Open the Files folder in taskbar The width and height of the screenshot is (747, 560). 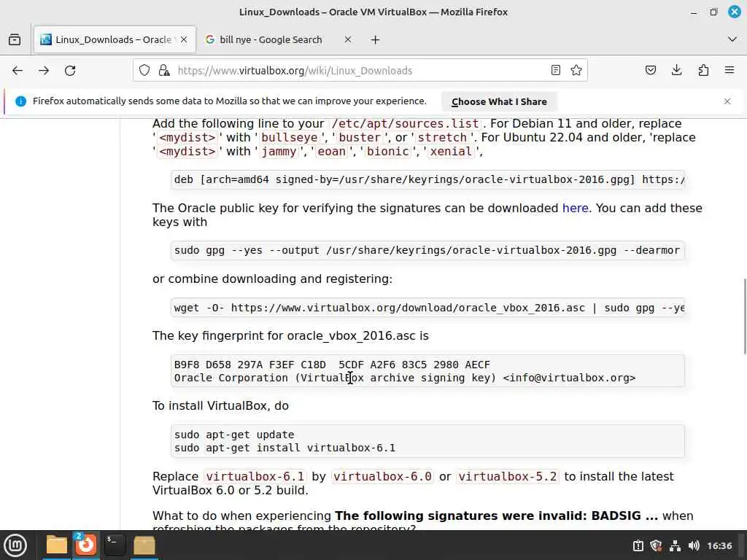(x=56, y=545)
